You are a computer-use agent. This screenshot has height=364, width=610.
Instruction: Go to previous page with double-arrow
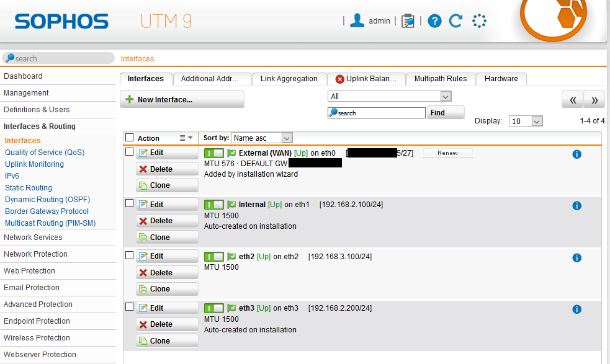pos(572,100)
